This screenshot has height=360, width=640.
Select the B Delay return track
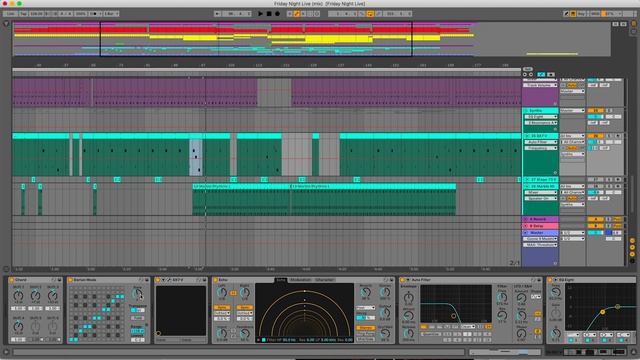tap(541, 226)
